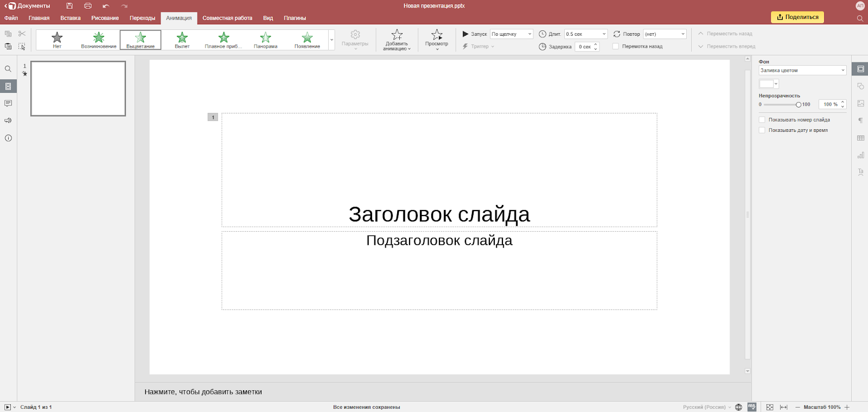The width and height of the screenshot is (868, 412).
Task: Select the Появление animation effect
Action: [x=307, y=40]
